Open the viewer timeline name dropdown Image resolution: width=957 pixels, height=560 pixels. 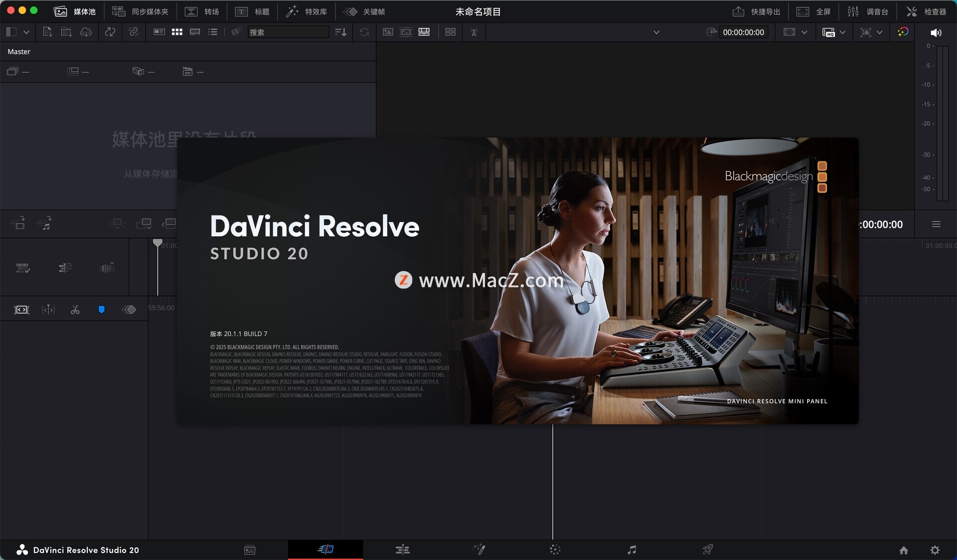[656, 32]
